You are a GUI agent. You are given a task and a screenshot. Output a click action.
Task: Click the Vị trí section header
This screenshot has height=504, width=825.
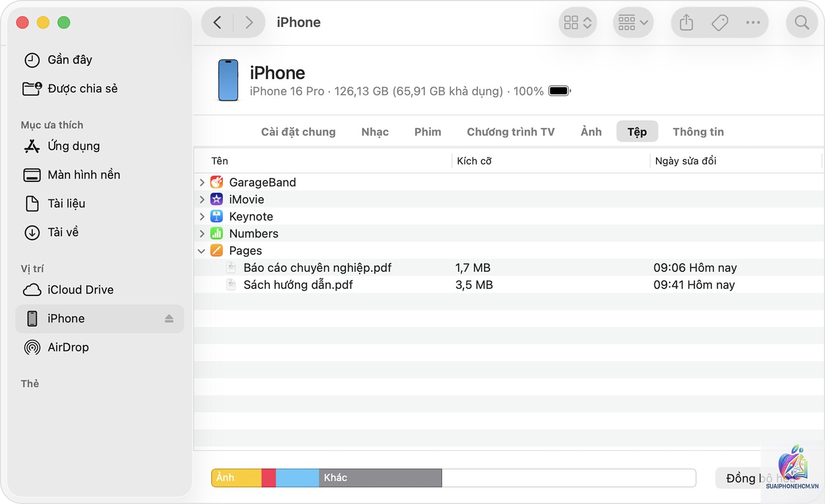[32, 269]
